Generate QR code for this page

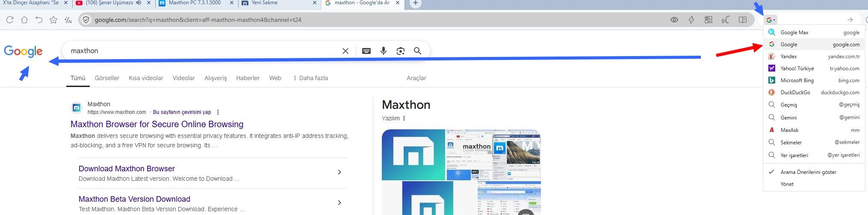(x=709, y=20)
